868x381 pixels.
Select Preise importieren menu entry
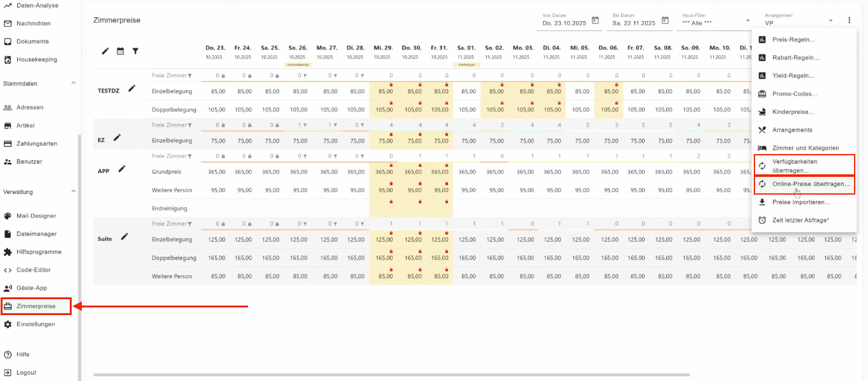click(x=801, y=202)
